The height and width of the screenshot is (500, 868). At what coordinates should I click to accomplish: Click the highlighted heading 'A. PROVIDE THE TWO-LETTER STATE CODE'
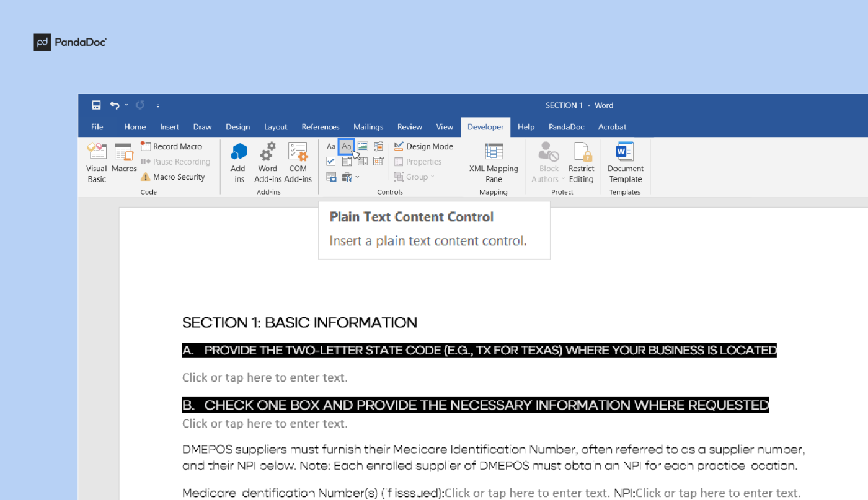point(479,350)
